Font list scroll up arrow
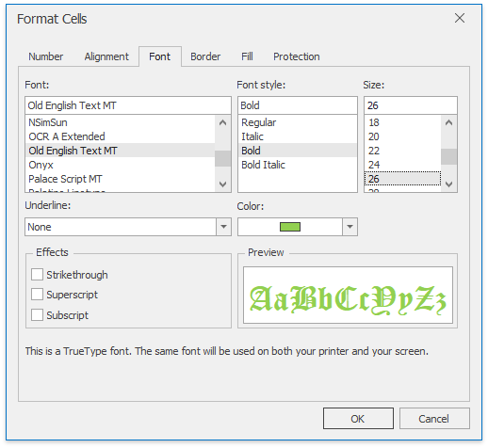Image resolution: width=488 pixels, height=448 pixels. [x=222, y=122]
